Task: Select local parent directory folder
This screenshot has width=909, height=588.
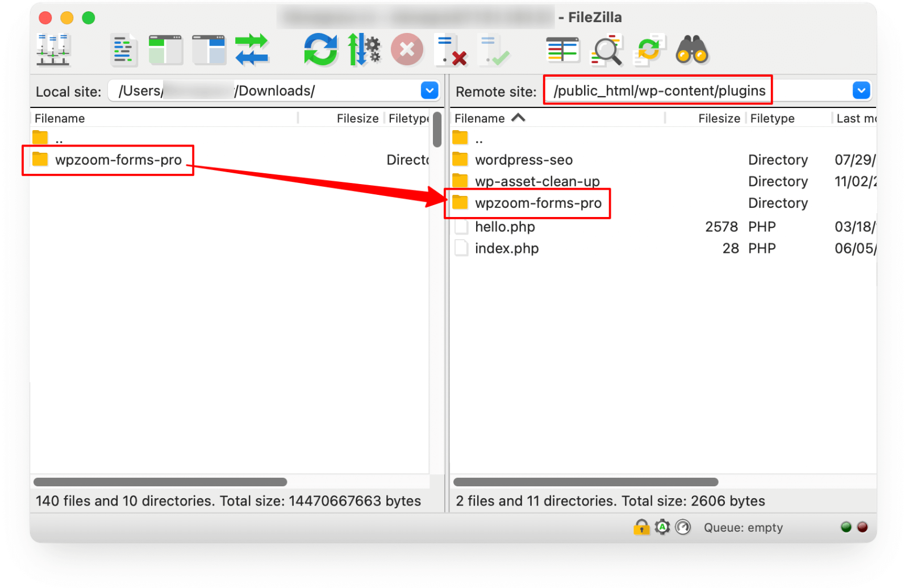Action: point(48,138)
